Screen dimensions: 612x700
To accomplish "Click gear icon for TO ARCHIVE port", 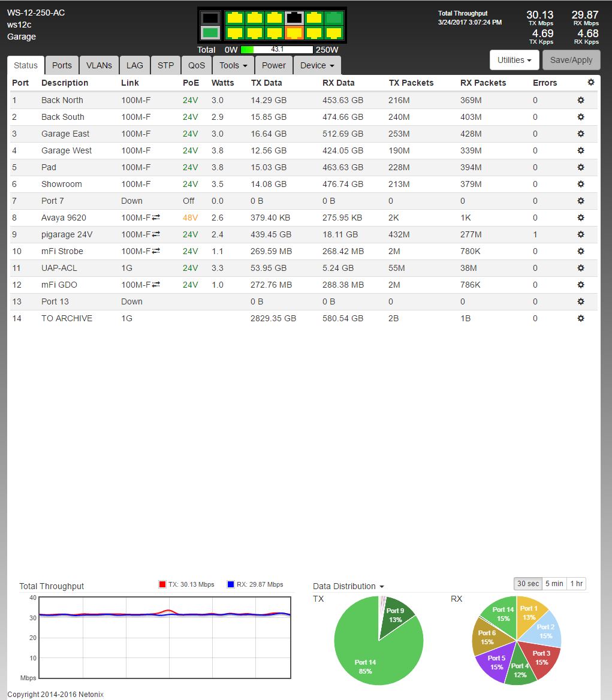I will click(x=580, y=318).
